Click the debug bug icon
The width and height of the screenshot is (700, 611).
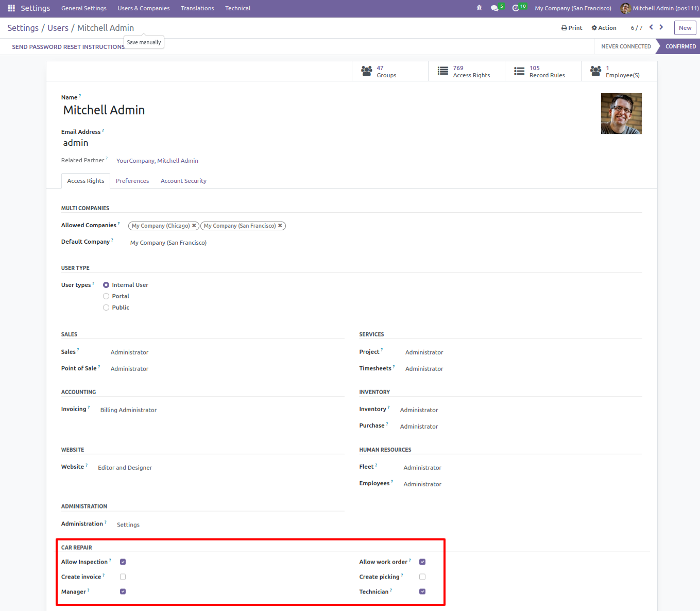(x=480, y=8)
